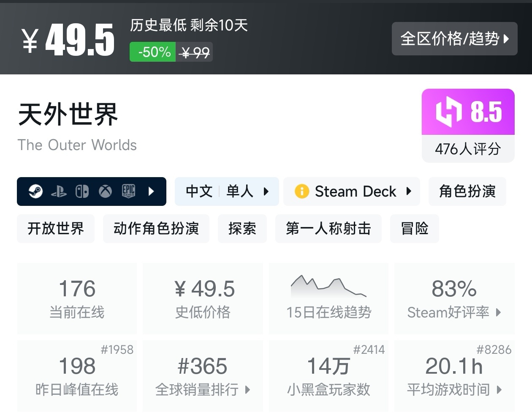Click the -50% discount badge

[152, 52]
